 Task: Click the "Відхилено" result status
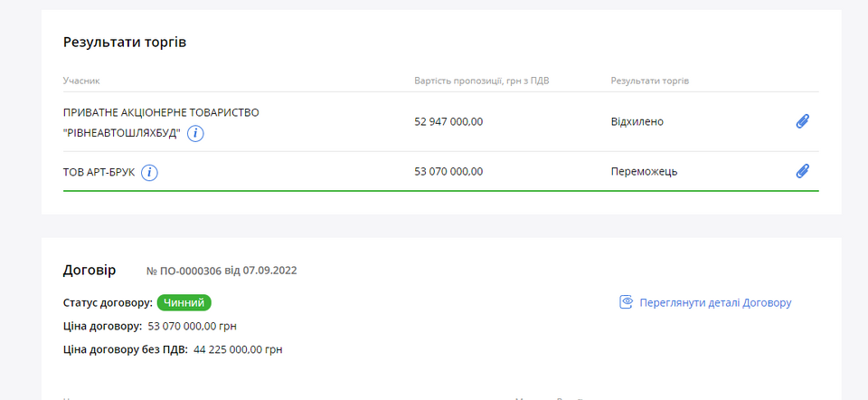(x=637, y=121)
